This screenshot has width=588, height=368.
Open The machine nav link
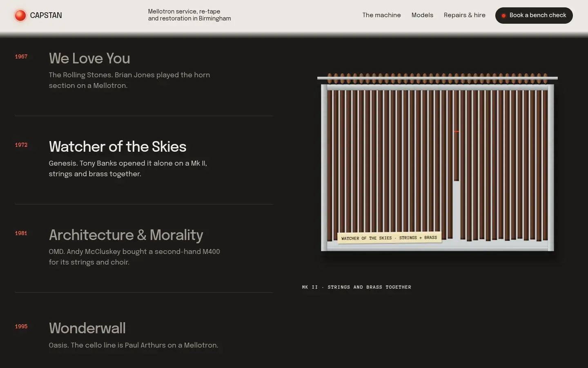[x=381, y=15]
